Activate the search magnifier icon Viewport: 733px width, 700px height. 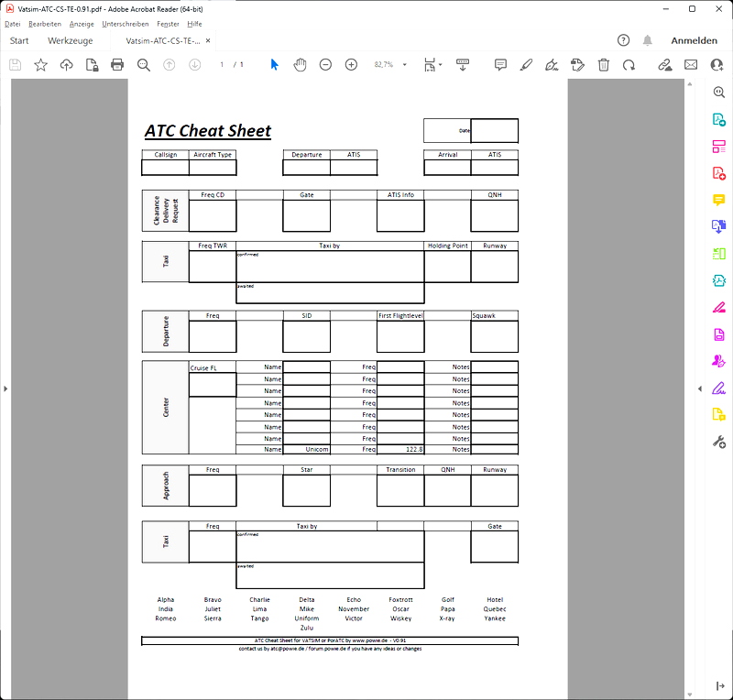tap(143, 65)
